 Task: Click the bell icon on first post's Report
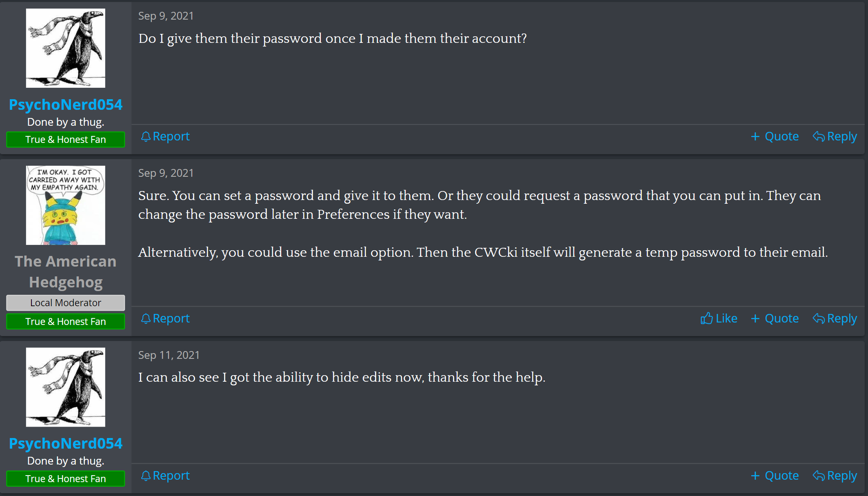tap(146, 136)
